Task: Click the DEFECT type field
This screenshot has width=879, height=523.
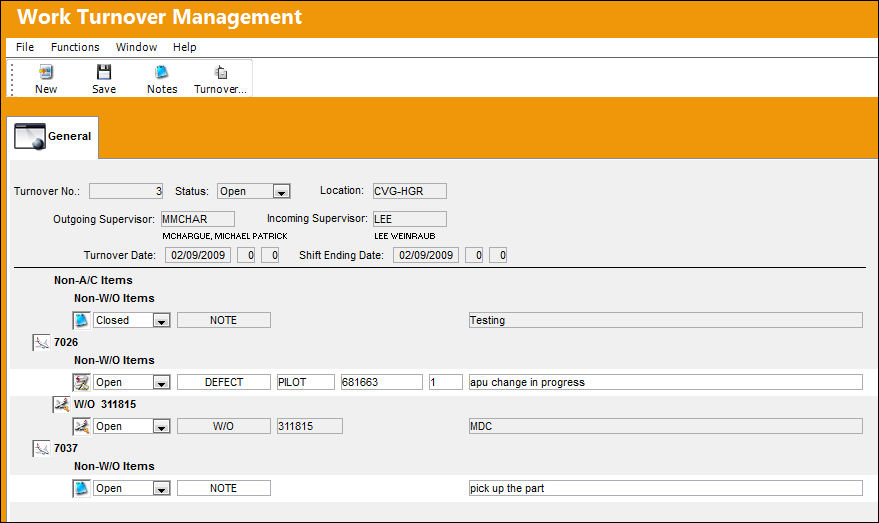Action: (224, 382)
